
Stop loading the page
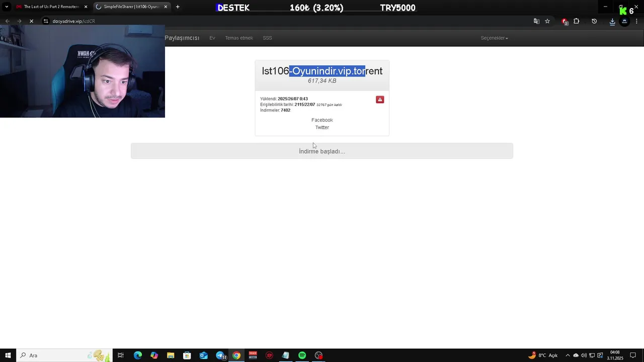(x=31, y=21)
